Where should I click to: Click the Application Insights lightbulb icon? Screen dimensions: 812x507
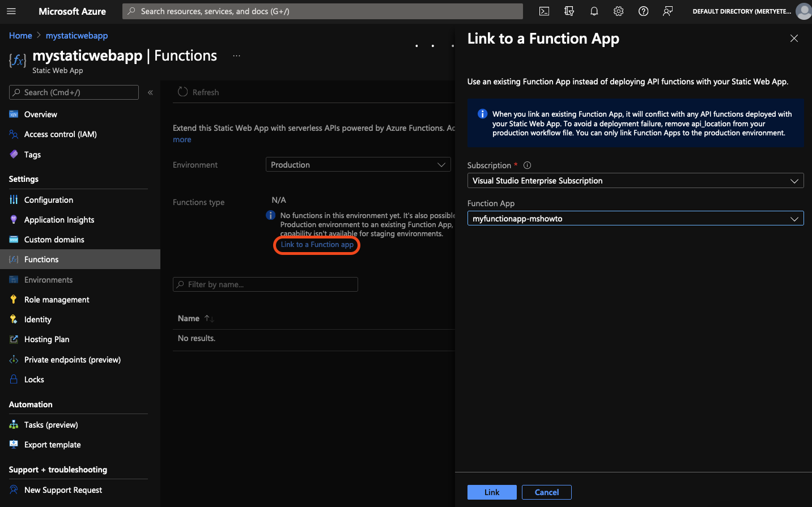pyautogui.click(x=14, y=219)
